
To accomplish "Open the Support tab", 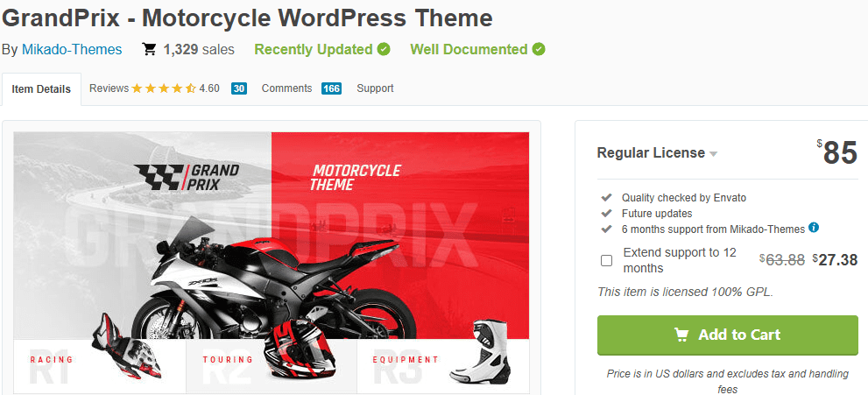I will [x=375, y=88].
